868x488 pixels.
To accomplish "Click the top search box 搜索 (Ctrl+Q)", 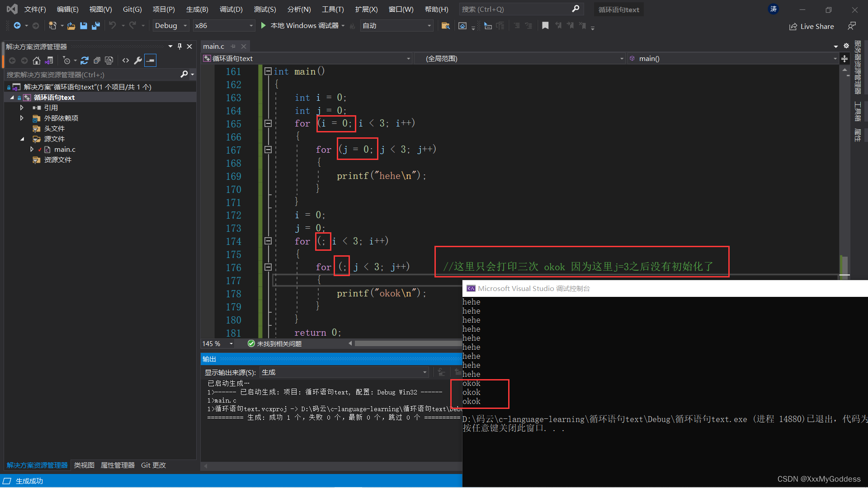I will point(521,9).
